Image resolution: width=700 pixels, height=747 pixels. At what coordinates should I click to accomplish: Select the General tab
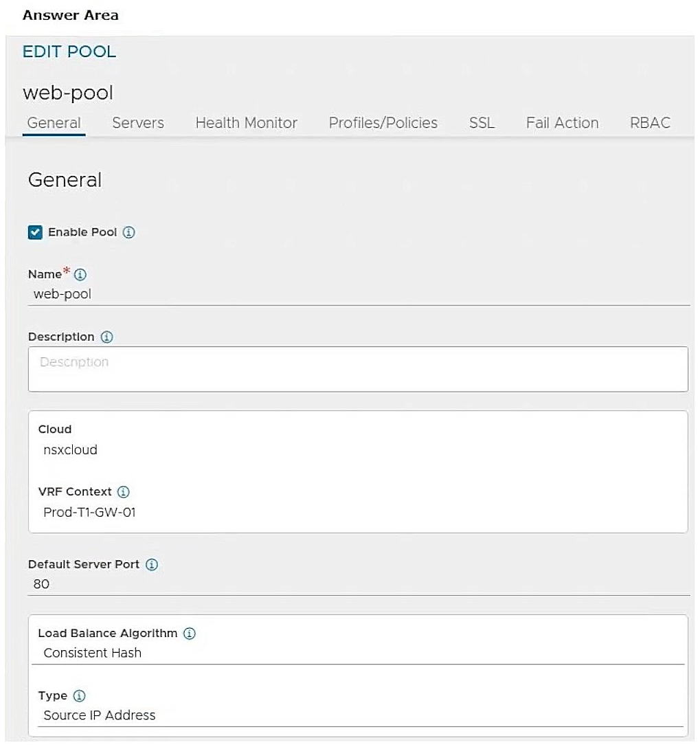coord(54,123)
